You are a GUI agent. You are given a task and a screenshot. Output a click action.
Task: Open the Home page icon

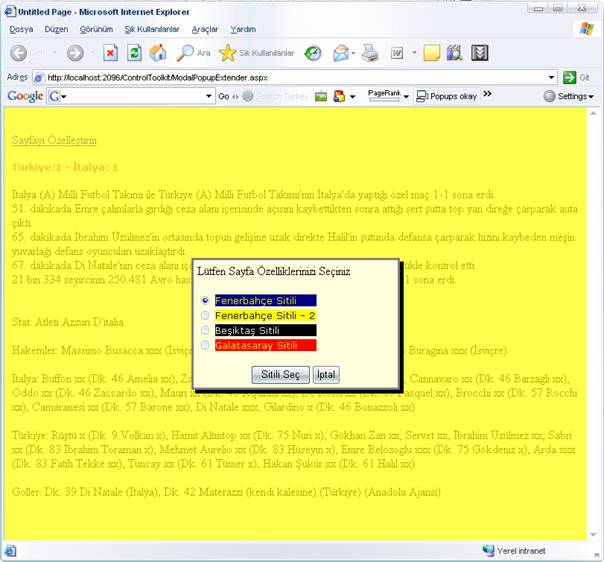click(x=158, y=53)
